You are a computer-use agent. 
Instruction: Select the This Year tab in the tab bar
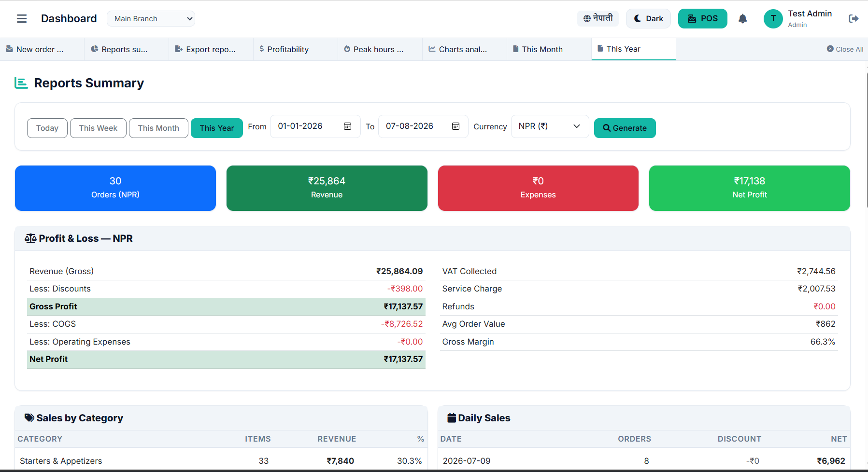[634, 49]
